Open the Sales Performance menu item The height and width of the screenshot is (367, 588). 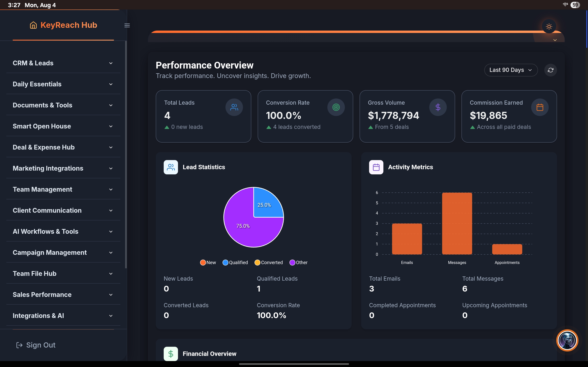[x=63, y=295]
